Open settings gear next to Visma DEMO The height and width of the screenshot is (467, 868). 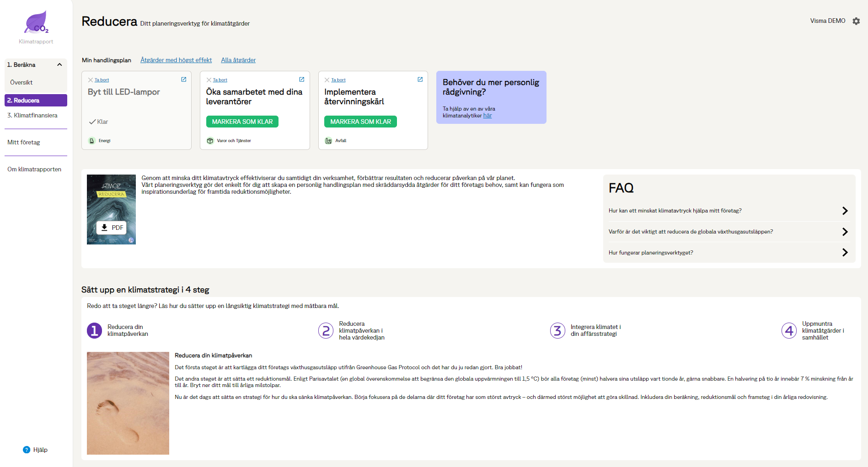[x=856, y=21]
